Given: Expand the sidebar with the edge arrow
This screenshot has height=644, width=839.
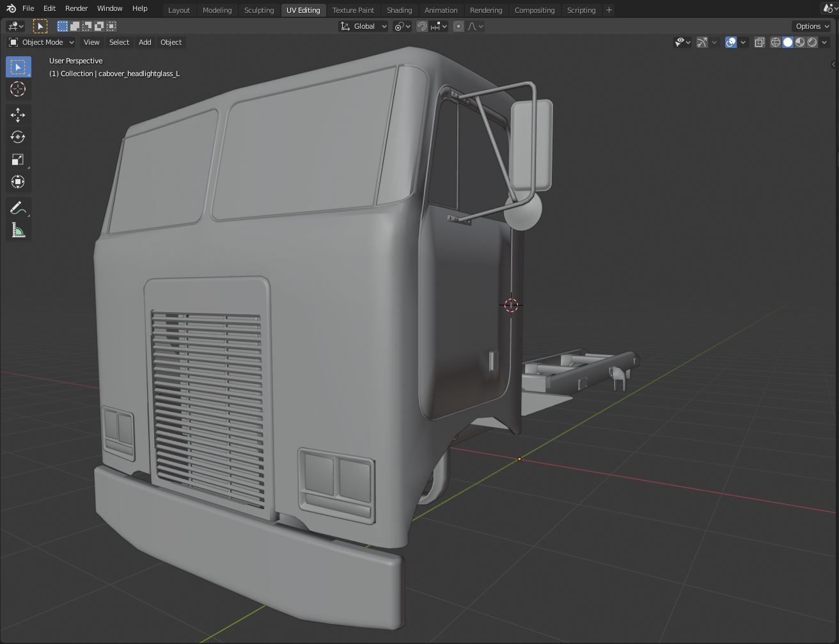Looking at the screenshot, I should click(834, 65).
